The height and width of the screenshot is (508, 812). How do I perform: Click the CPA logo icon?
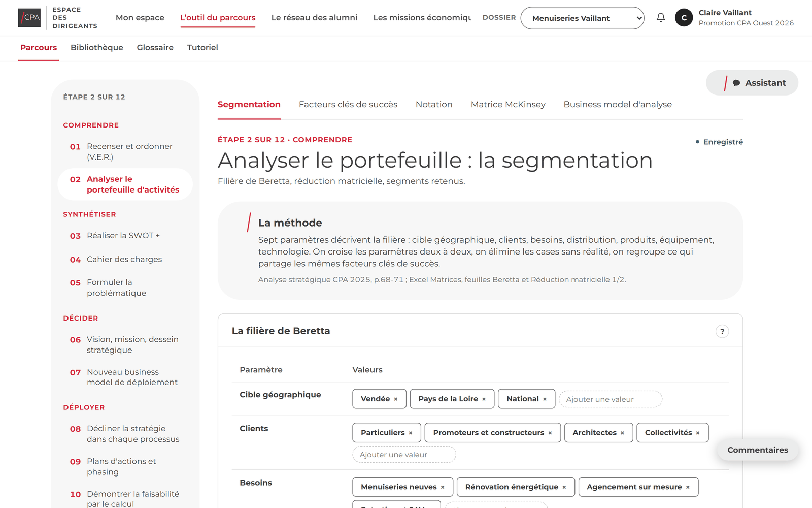[29, 18]
